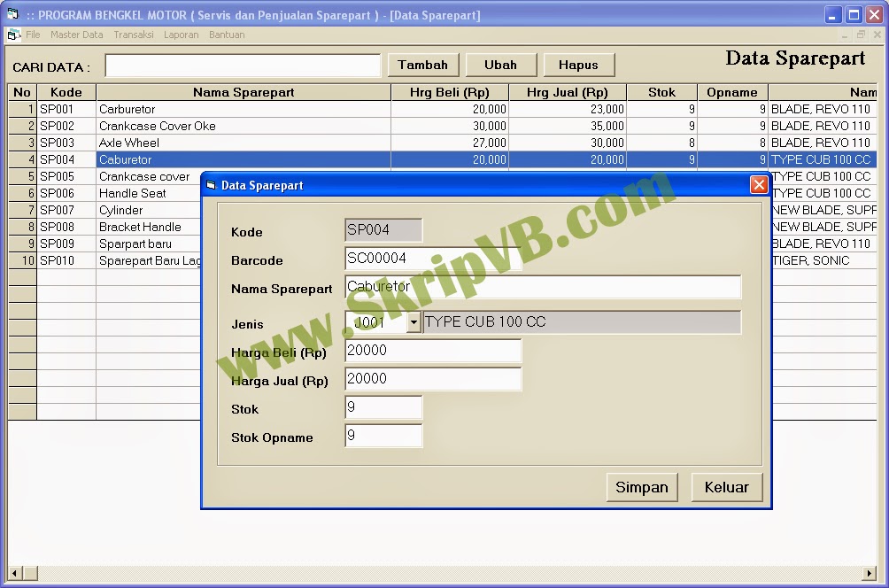Click the Tambah button
Image resolution: width=889 pixels, height=588 pixels.
[x=422, y=65]
